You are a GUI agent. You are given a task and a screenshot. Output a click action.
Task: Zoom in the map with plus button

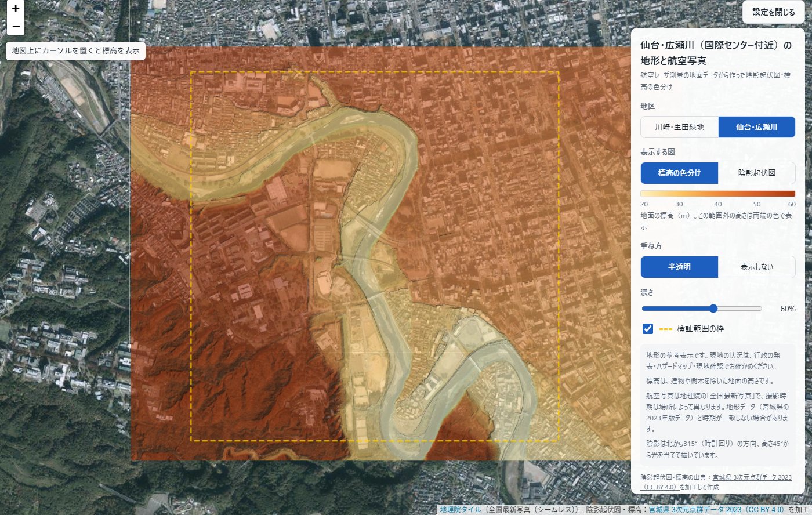click(x=16, y=9)
